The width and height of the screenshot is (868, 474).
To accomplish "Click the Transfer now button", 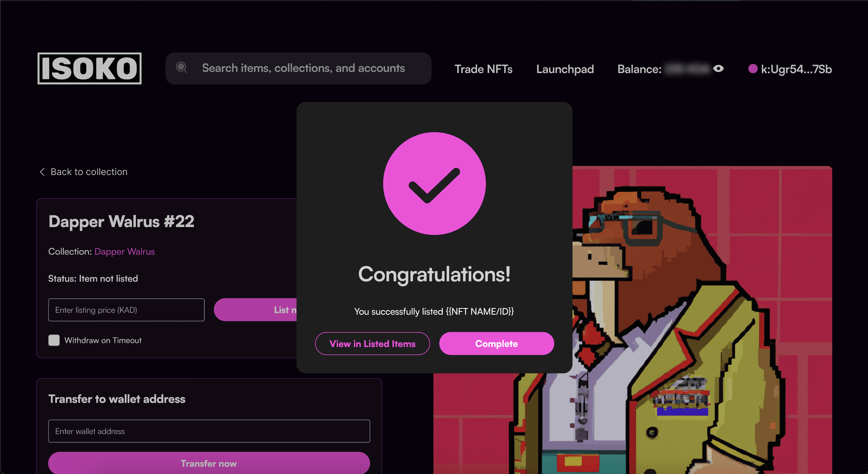I will click(x=209, y=463).
